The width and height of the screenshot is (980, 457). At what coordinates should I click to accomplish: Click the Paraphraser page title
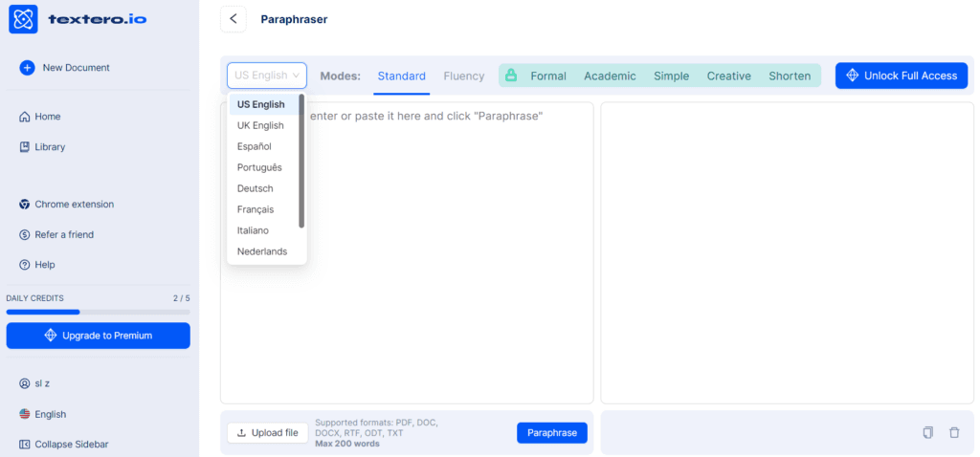294,19
